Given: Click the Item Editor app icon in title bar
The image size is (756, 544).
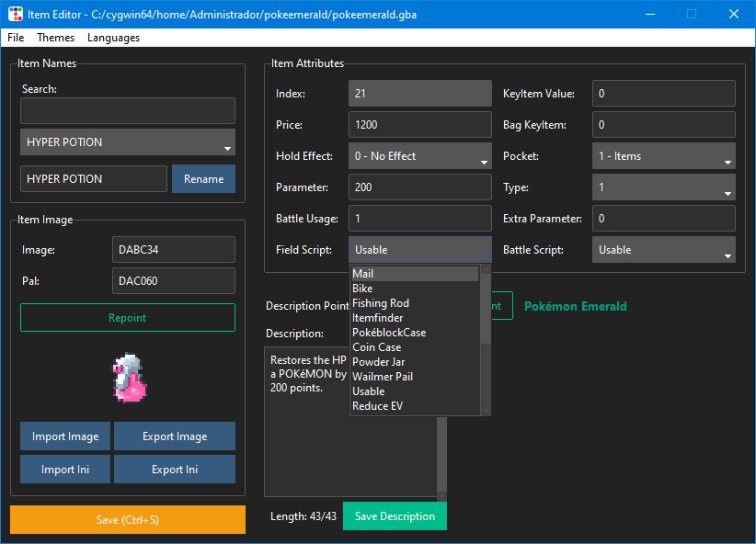Looking at the screenshot, I should [16, 15].
